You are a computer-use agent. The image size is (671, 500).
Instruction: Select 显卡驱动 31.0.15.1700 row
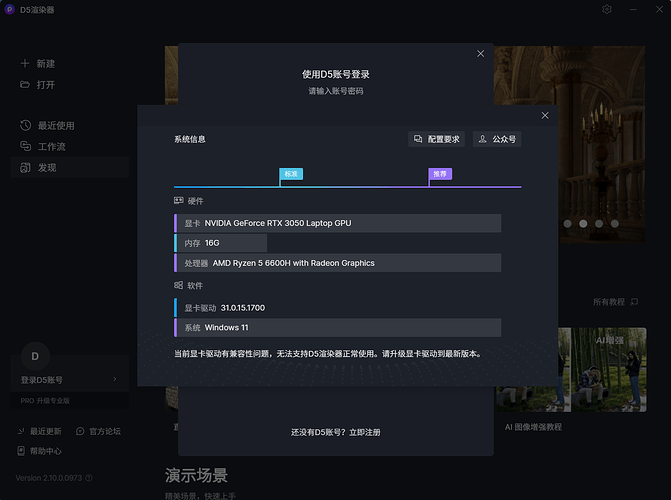(338, 308)
